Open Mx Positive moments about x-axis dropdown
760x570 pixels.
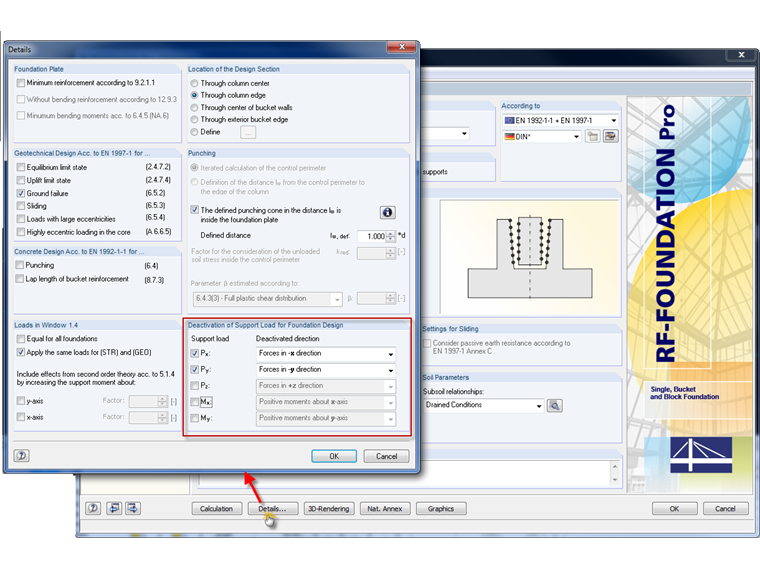[x=326, y=402]
